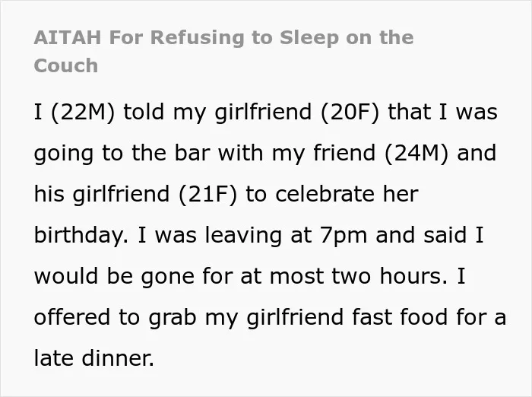The height and width of the screenshot is (397, 532).
Task: Click the word 'birthday' in the paragraph
Action: pos(79,235)
